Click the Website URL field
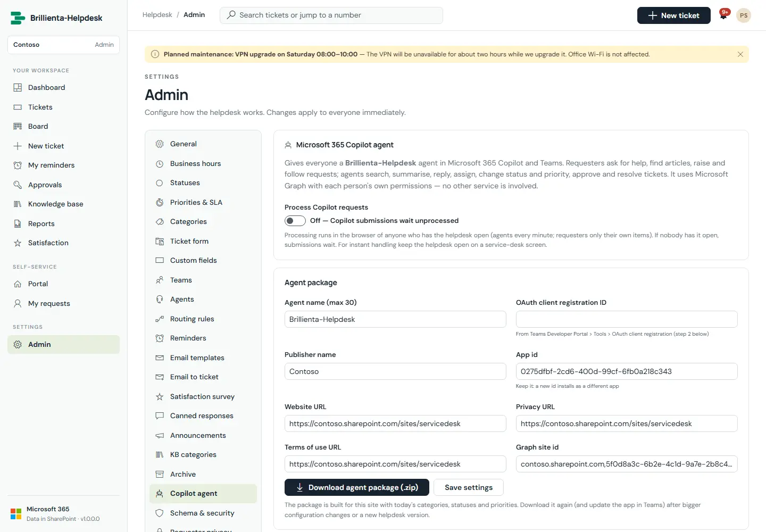 point(395,423)
